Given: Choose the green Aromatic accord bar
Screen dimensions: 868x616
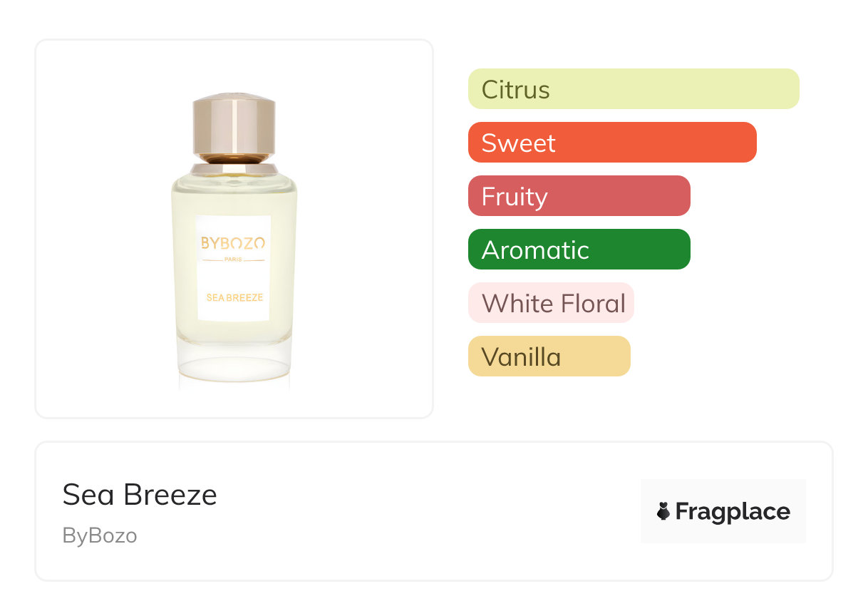Looking at the screenshot, I should (x=579, y=250).
